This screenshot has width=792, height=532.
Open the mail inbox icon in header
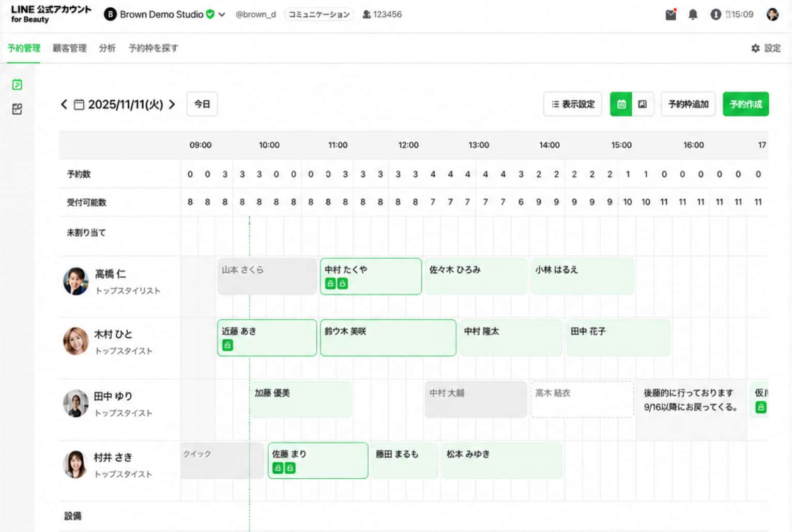pyautogui.click(x=671, y=14)
